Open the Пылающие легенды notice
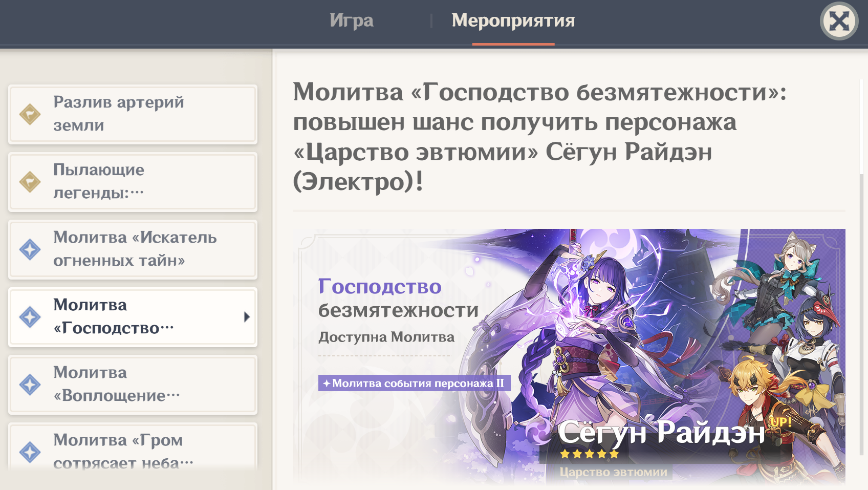This screenshot has width=868, height=490. coord(133,182)
